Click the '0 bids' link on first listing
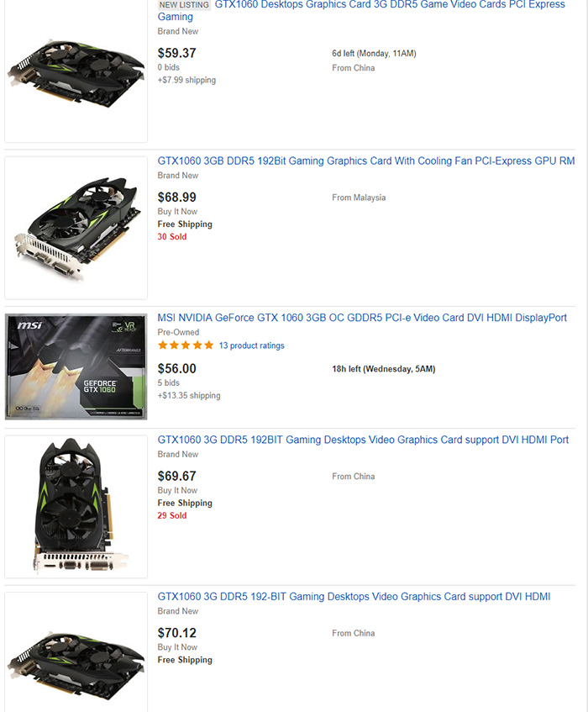 click(167, 68)
